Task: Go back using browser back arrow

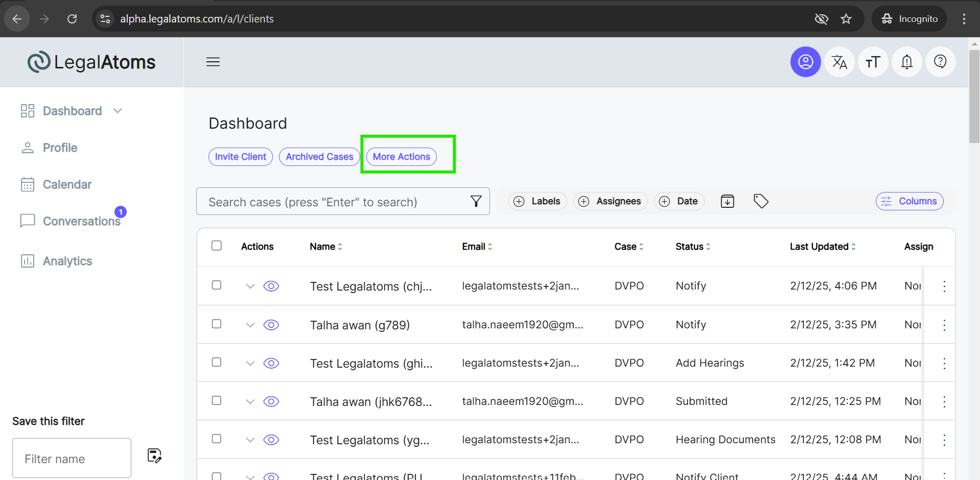Action: 17,19
